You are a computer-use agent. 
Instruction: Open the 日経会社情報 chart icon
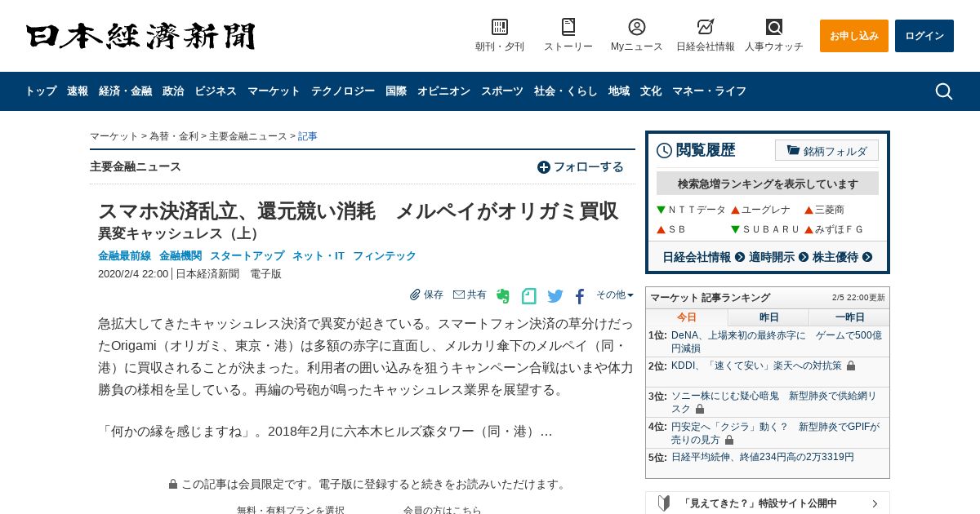tap(706, 27)
